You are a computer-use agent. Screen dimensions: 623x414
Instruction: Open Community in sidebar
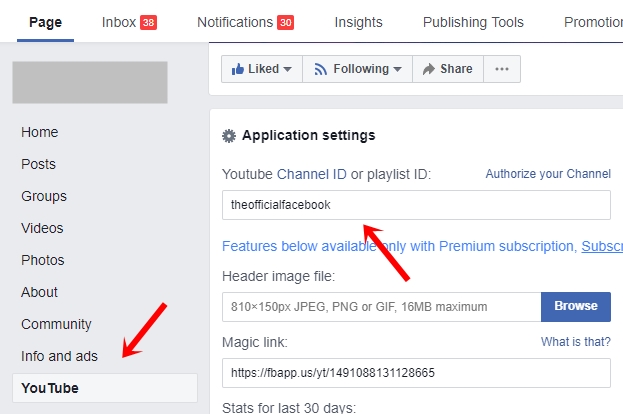pos(56,324)
